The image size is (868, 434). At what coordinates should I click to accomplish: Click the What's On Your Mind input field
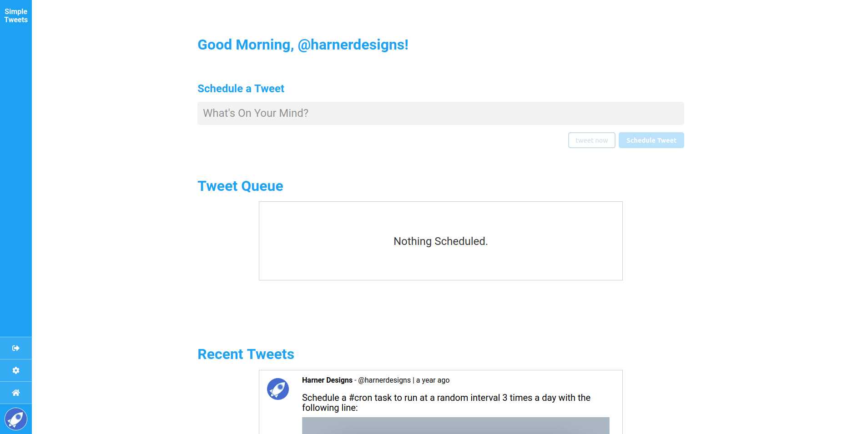440,113
